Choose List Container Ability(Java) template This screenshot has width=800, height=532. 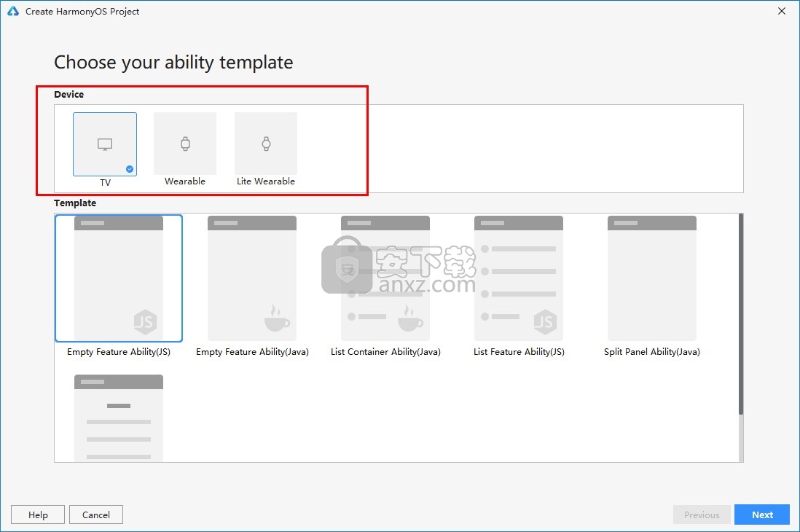tap(385, 278)
